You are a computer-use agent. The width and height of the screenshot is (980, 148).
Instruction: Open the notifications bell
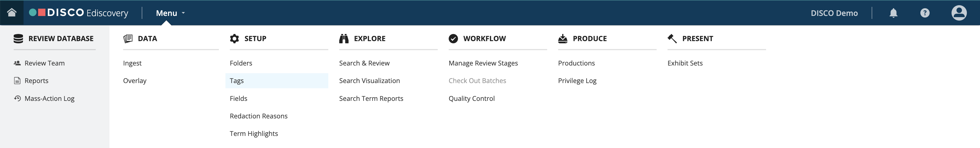pos(893,13)
